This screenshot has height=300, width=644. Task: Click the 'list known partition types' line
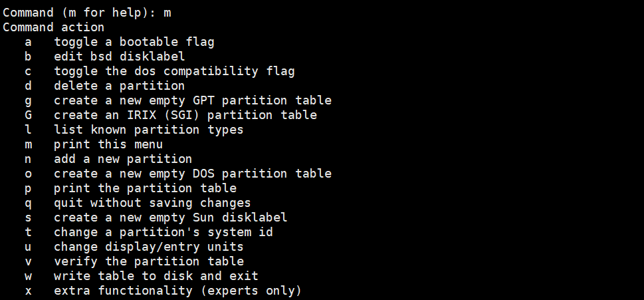148,130
